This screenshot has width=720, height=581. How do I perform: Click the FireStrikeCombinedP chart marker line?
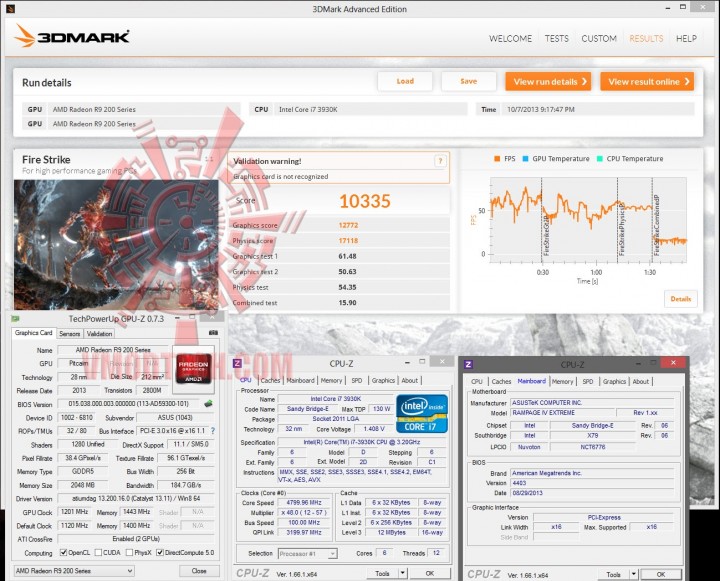tap(652, 220)
